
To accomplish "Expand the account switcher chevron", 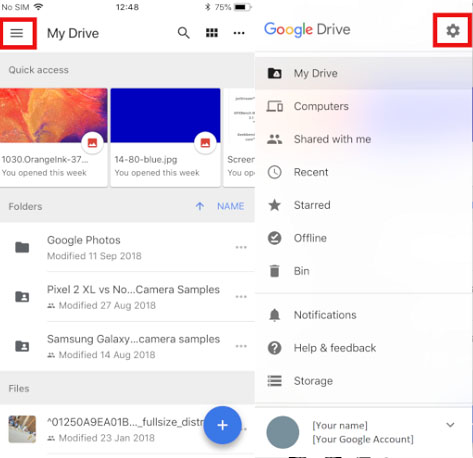I will [x=450, y=425].
